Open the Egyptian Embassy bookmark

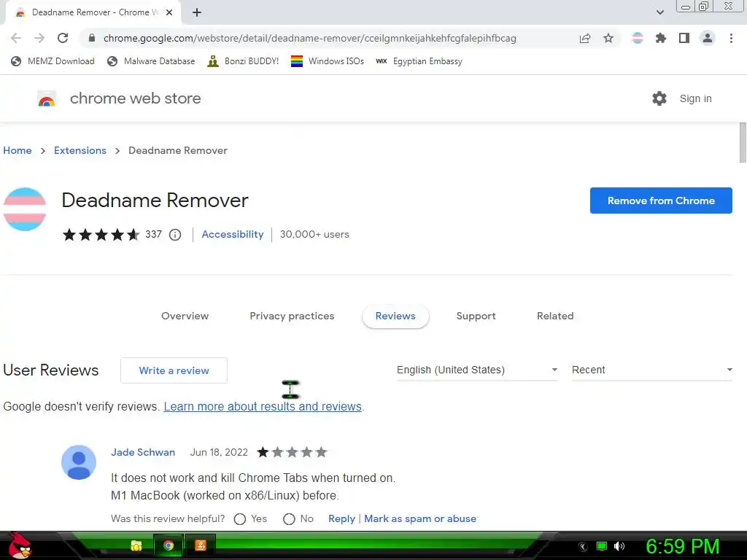(x=419, y=61)
